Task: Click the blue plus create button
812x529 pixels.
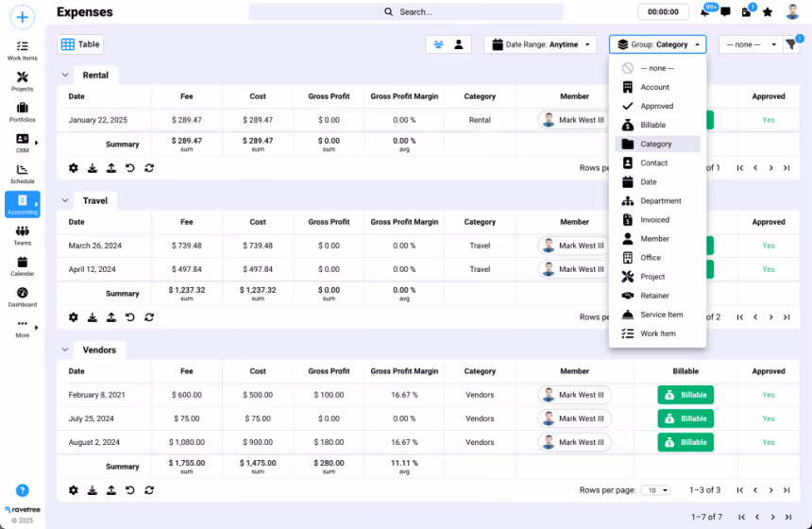Action: 23,17
